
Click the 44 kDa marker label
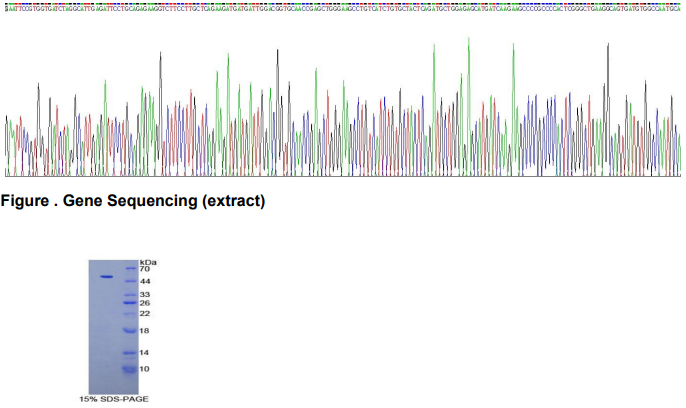(x=145, y=281)
